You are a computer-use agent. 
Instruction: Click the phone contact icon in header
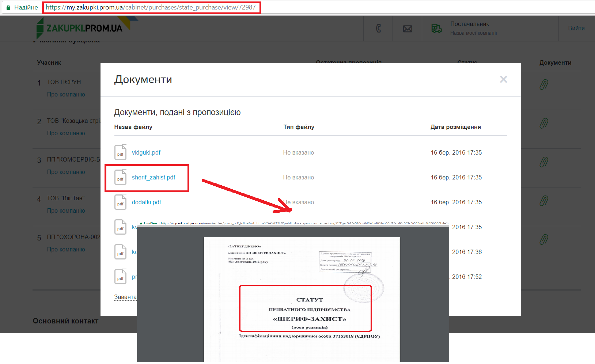[378, 28]
